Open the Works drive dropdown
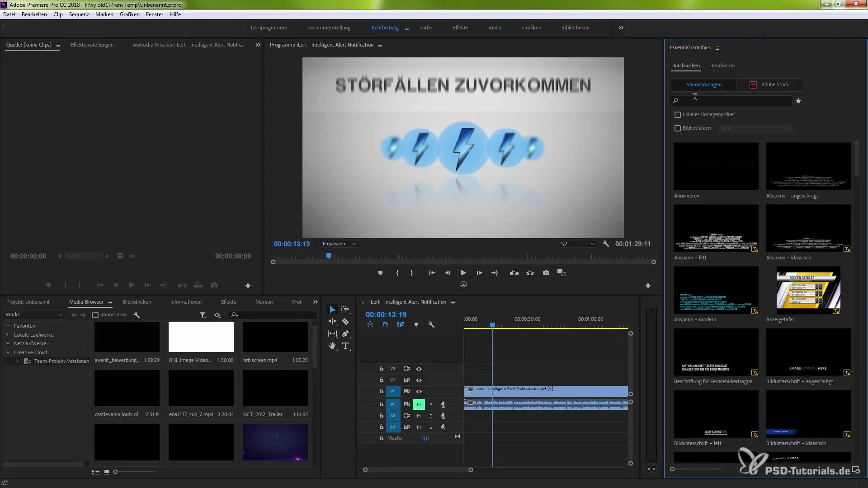Image resolution: width=868 pixels, height=488 pixels. tap(34, 315)
